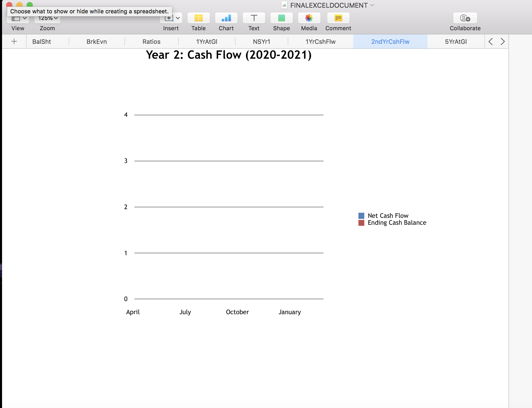Open the Chart insertion icon
This screenshot has width=532, height=408.
tap(226, 18)
